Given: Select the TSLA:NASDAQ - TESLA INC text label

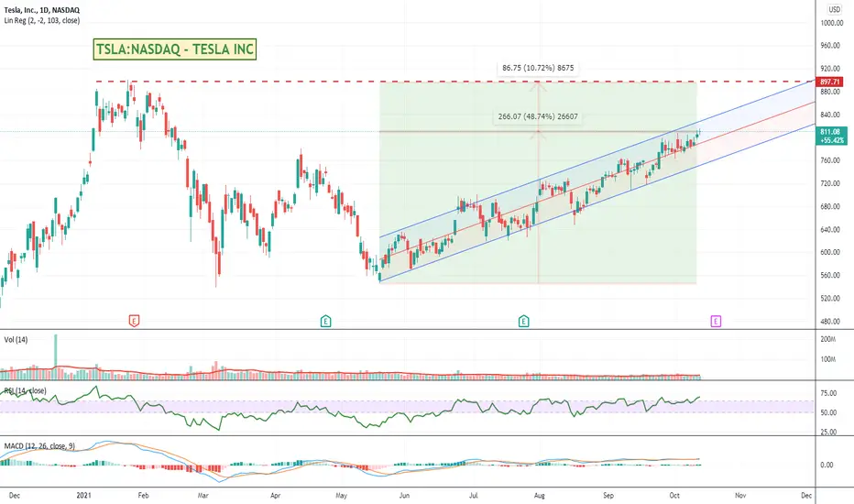Looking at the screenshot, I should [175, 49].
